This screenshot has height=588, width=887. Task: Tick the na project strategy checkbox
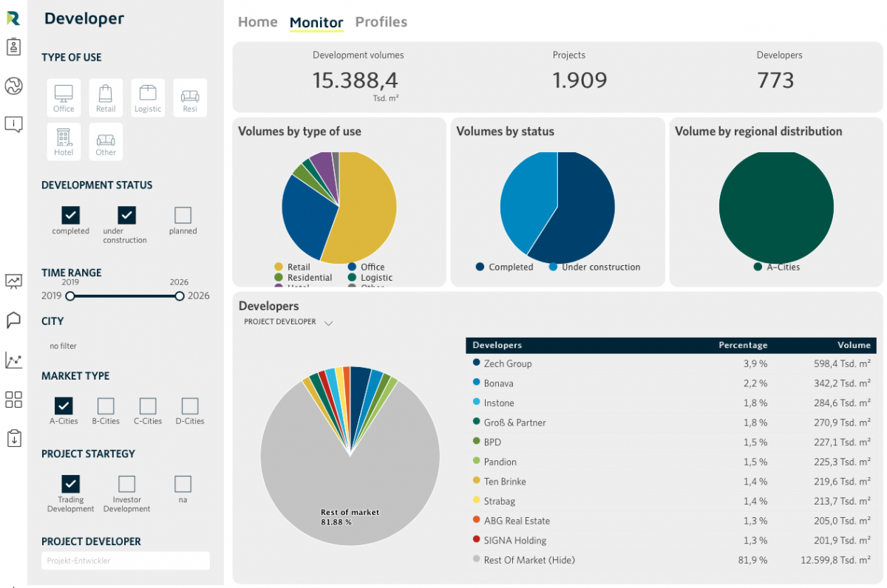[x=183, y=484]
